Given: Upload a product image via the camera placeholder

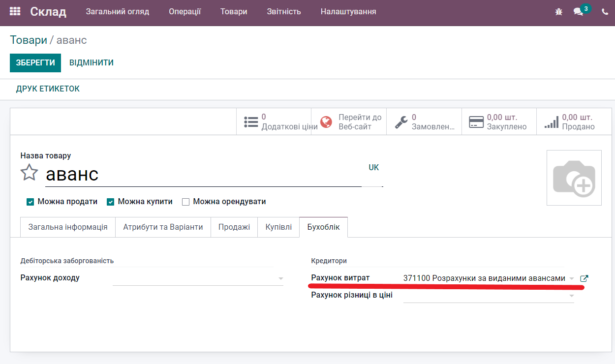Looking at the screenshot, I should pyautogui.click(x=574, y=178).
